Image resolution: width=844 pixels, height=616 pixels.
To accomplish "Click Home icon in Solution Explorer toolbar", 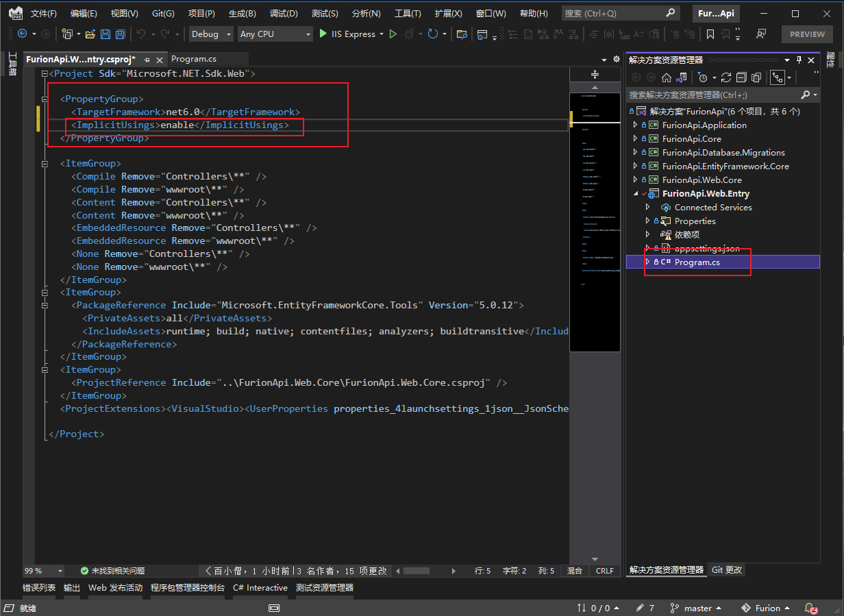I will (x=666, y=77).
